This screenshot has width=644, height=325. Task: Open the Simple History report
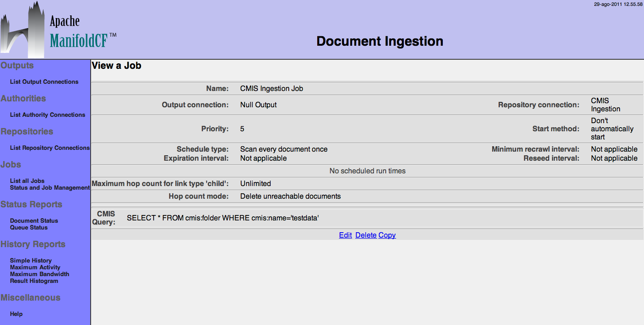click(x=31, y=261)
